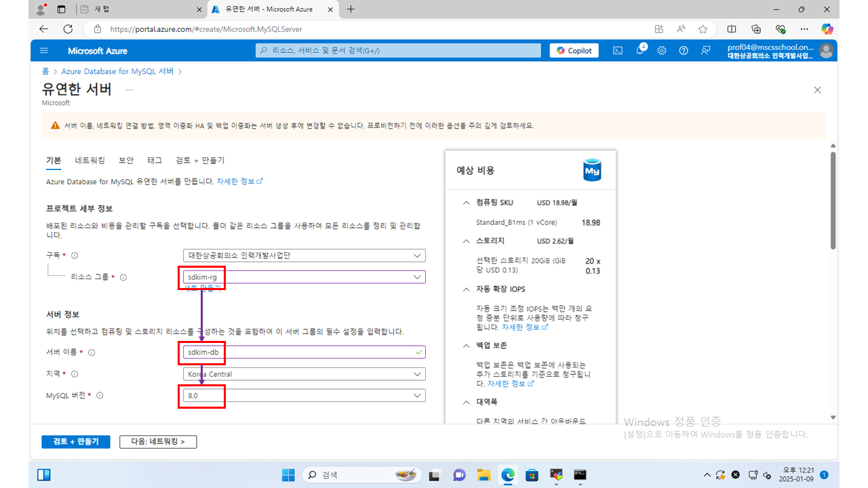Open Edge Copilot sidebar icon
Screen dimensions: 868x488
[827, 29]
